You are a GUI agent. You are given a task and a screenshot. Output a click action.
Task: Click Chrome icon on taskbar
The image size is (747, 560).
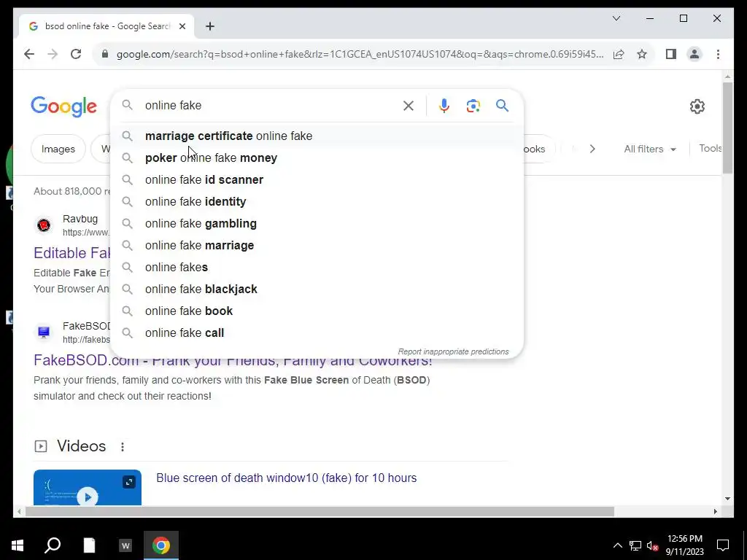pos(161,545)
